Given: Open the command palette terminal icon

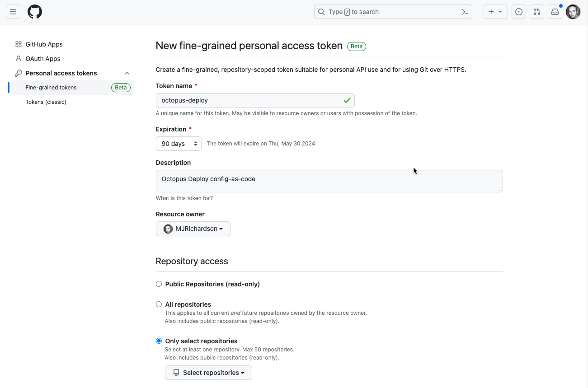Looking at the screenshot, I should [x=465, y=12].
